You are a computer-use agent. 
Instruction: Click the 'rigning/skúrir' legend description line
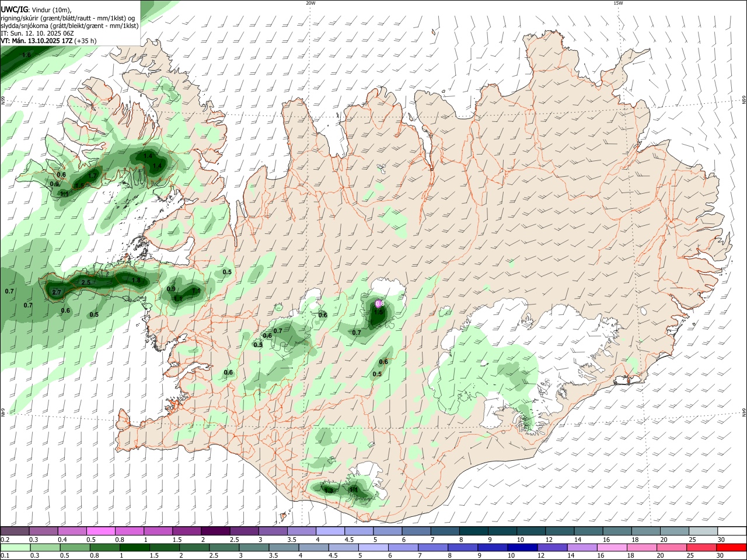[68, 18]
